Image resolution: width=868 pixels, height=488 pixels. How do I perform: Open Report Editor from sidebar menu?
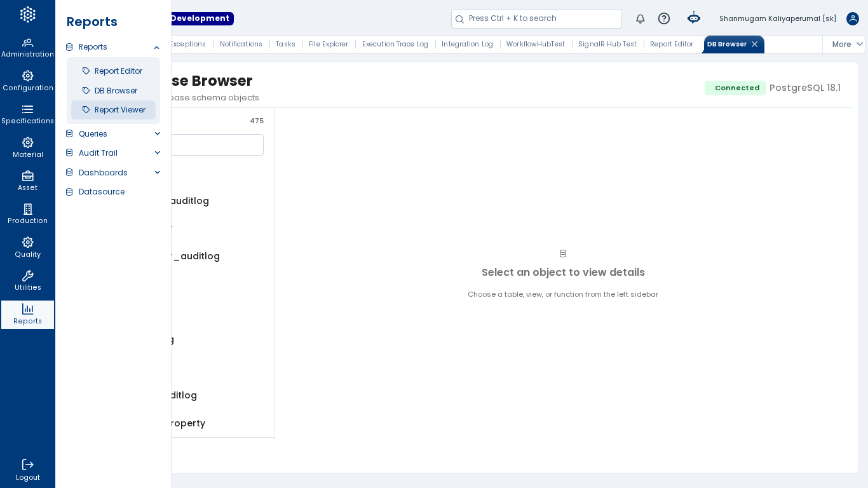click(113, 71)
